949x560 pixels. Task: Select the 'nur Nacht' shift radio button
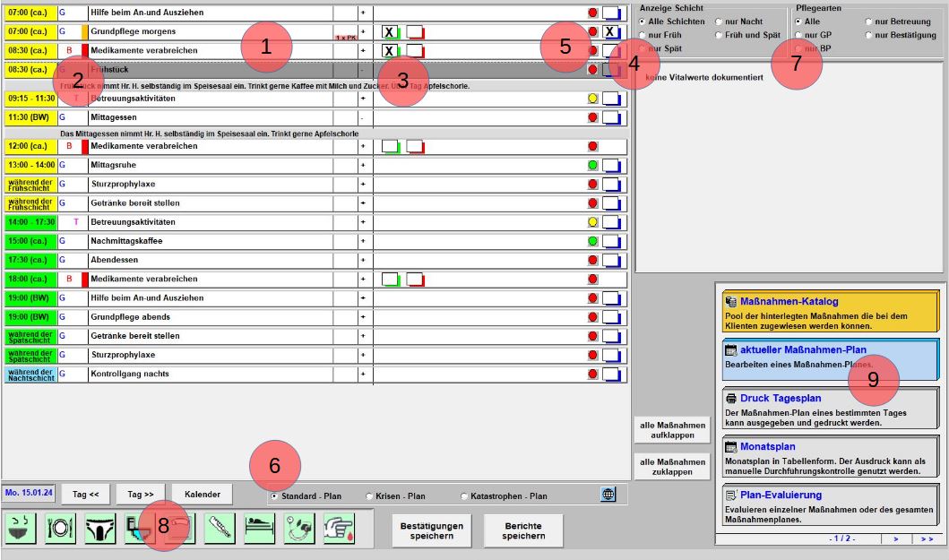720,21
